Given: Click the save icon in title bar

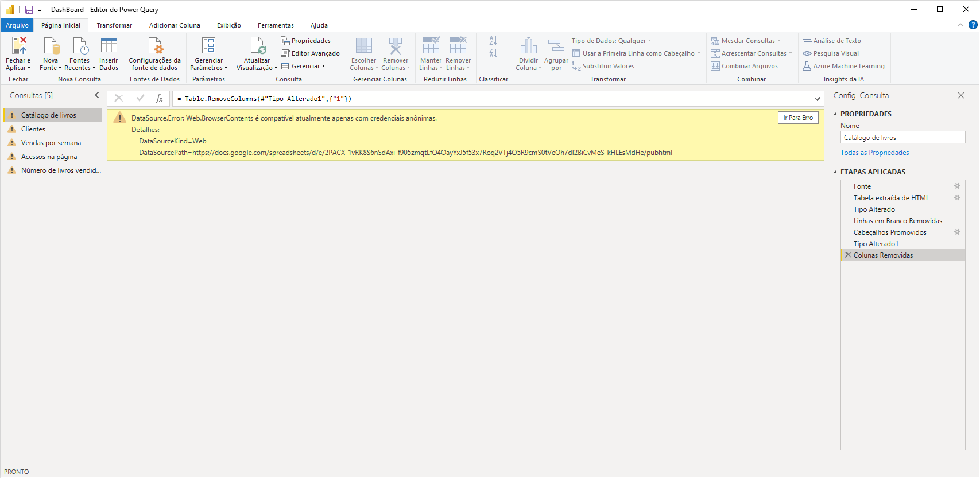Looking at the screenshot, I should pos(29,10).
